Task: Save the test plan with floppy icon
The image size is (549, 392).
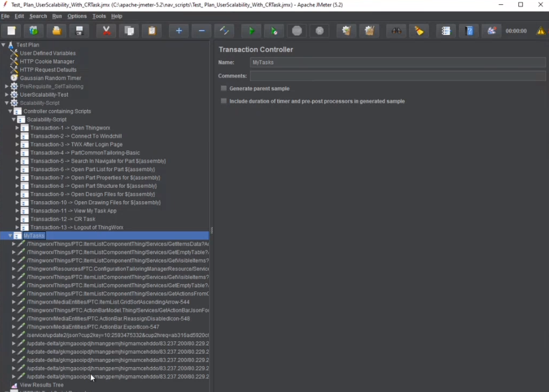Action: [x=79, y=31]
